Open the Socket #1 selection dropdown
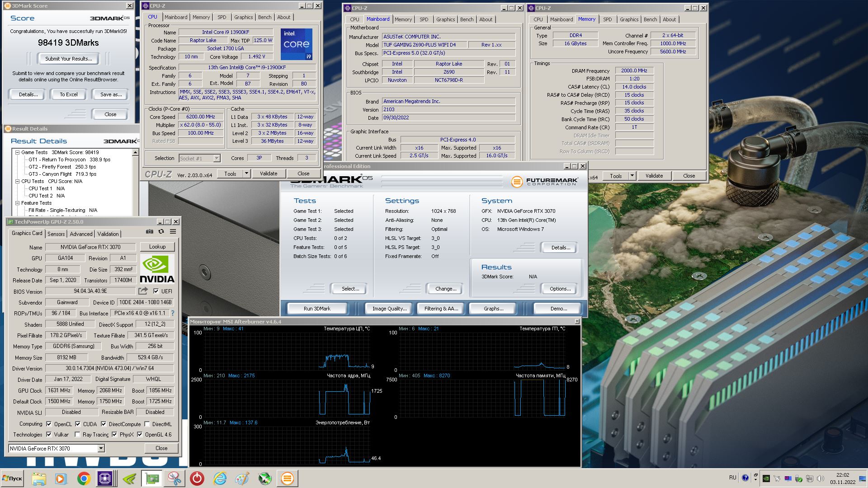The width and height of the screenshot is (868, 488). [x=217, y=158]
